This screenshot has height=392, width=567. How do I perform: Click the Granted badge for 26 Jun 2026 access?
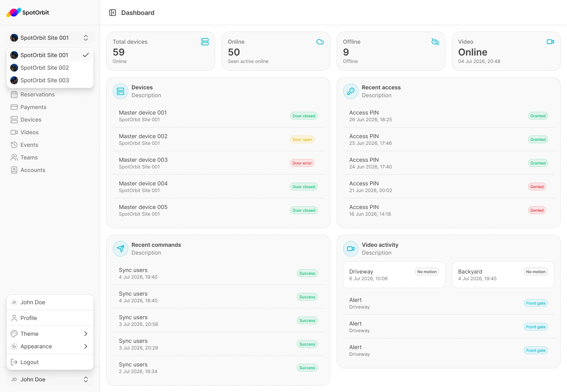point(538,116)
